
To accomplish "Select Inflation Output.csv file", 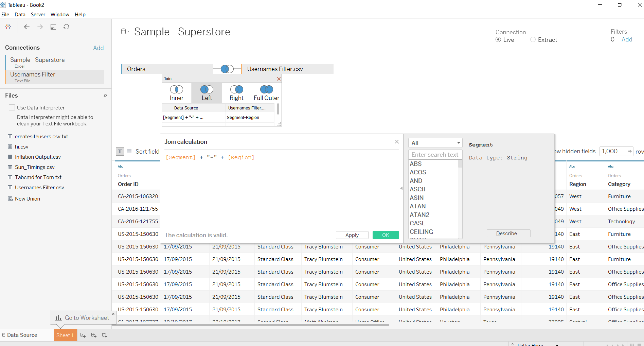I will pos(38,157).
